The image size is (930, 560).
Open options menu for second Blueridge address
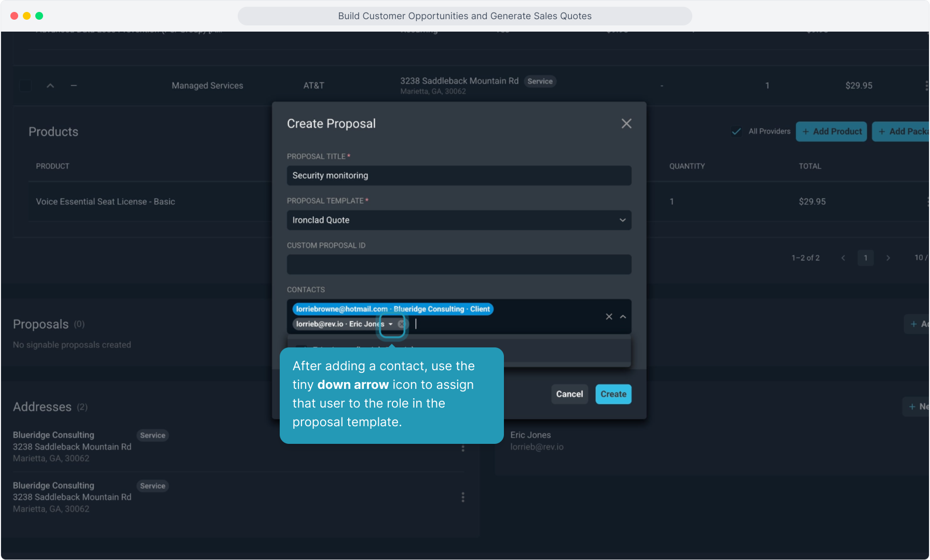[463, 497]
